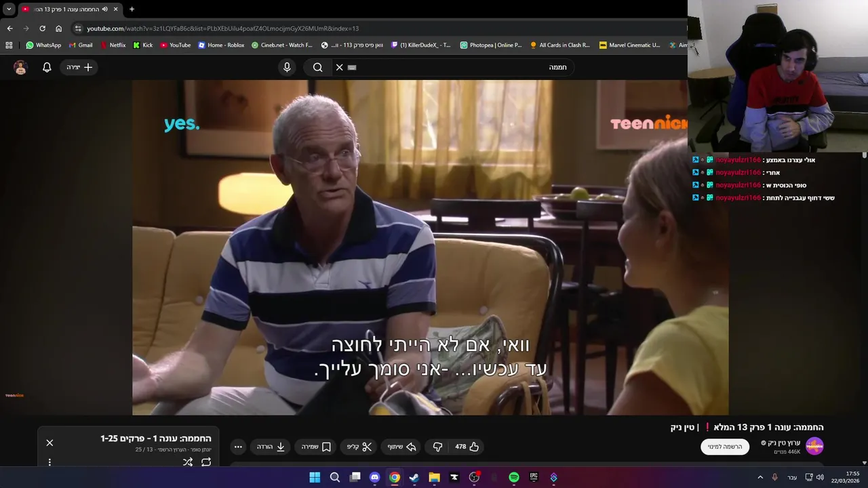The width and height of the screenshot is (868, 488).
Task: Click the tray microphone indicator
Action: pos(774,477)
